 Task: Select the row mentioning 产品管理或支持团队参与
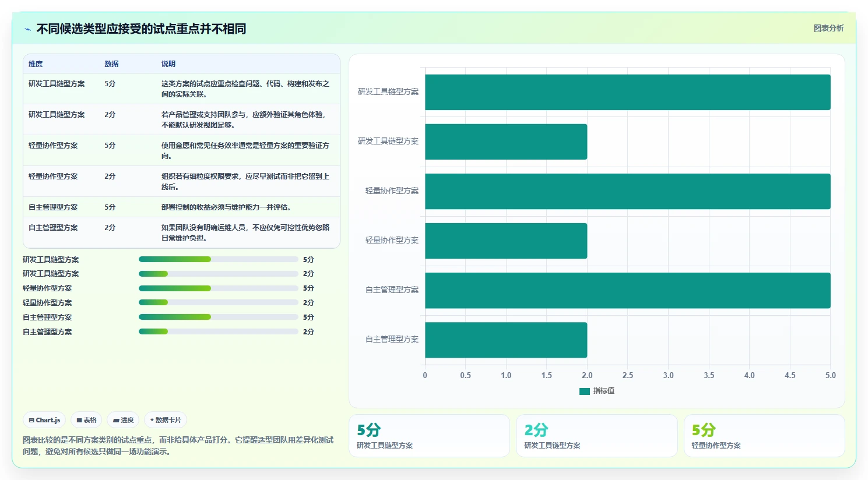tap(181, 119)
